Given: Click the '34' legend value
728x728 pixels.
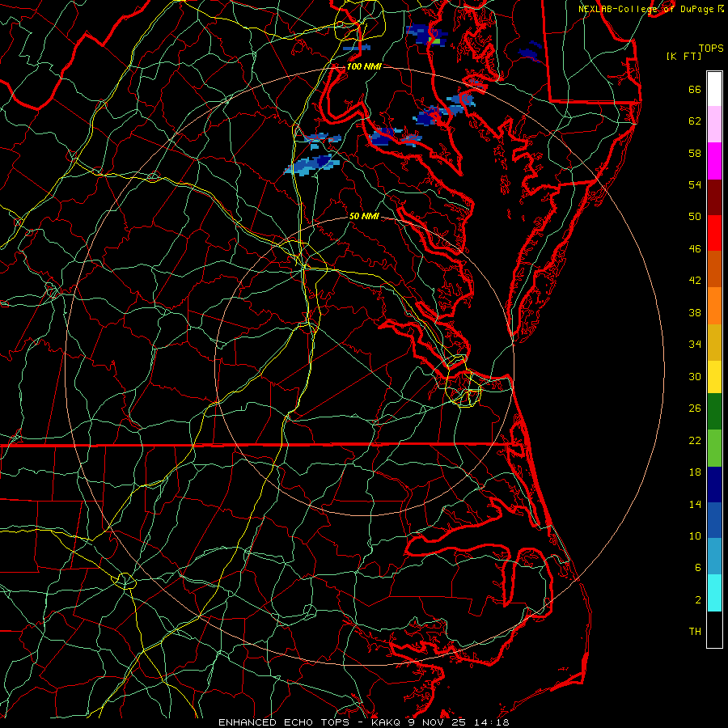Looking at the screenshot, I should click(x=695, y=345).
